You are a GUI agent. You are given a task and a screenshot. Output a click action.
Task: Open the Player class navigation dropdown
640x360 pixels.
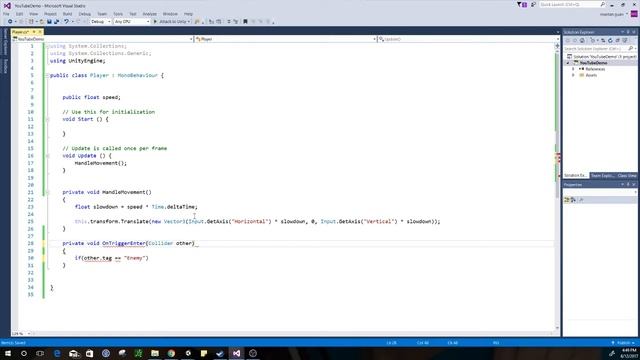285,39
